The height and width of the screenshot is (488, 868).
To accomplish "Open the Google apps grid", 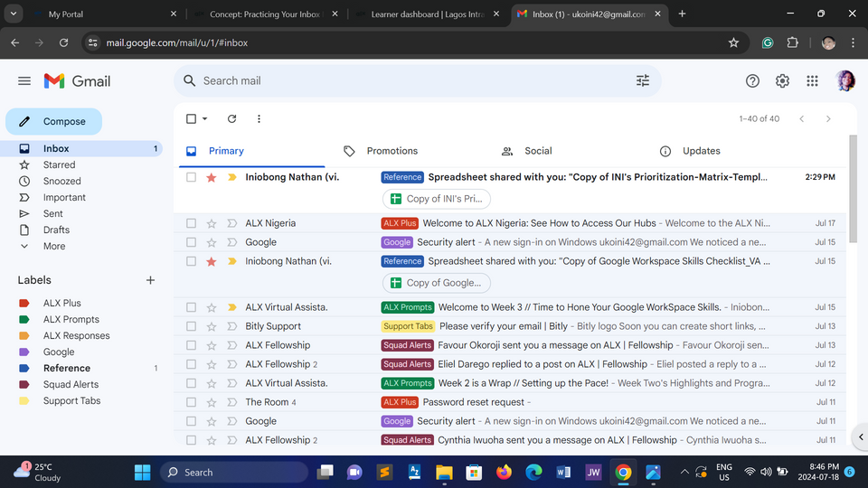I will 812,81.
